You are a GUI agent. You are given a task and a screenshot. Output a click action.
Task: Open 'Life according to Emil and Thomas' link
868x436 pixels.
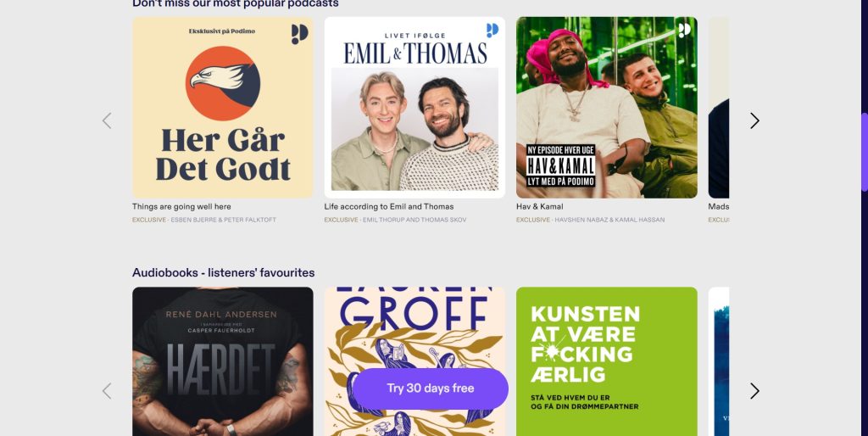tap(388, 207)
